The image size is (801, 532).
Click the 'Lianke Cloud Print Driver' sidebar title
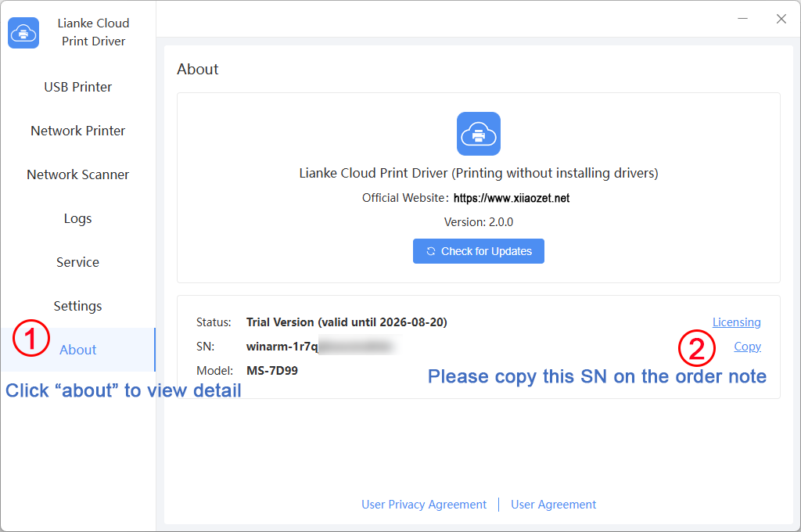[x=94, y=32]
